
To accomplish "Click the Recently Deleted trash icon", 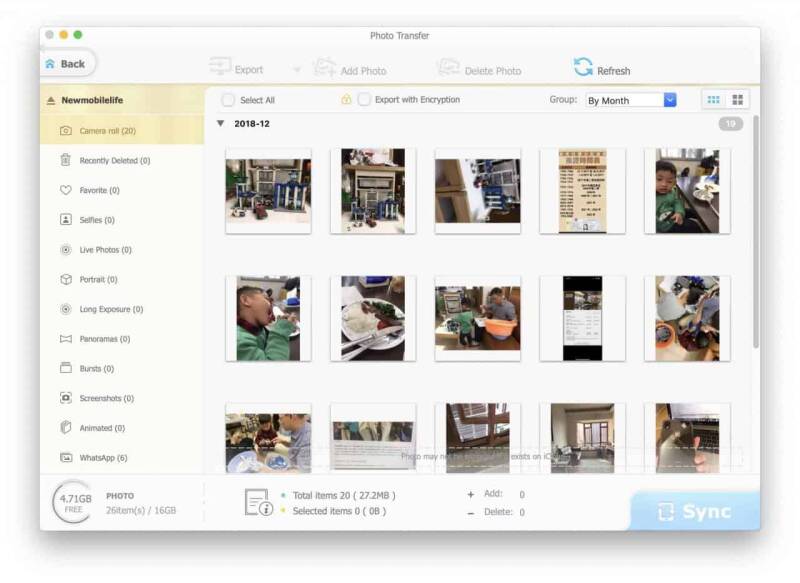I will click(66, 160).
